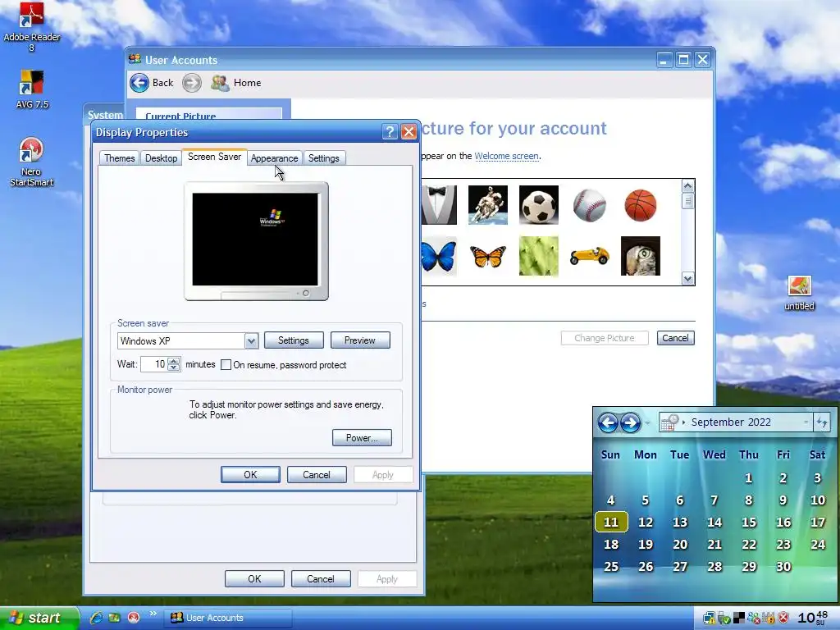The image size is (840, 630).
Task: Click the sync arrows icon in calendar header
Action: (822, 422)
